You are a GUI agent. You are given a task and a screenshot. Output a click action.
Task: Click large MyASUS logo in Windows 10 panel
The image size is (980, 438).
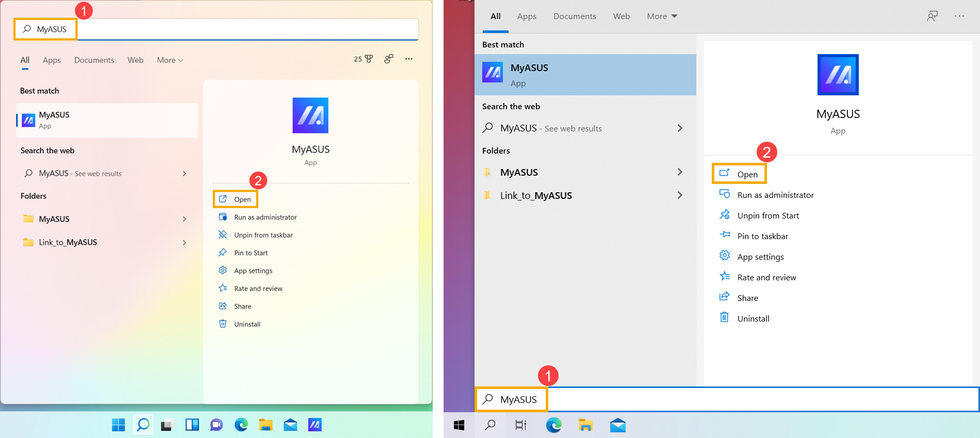tap(838, 75)
